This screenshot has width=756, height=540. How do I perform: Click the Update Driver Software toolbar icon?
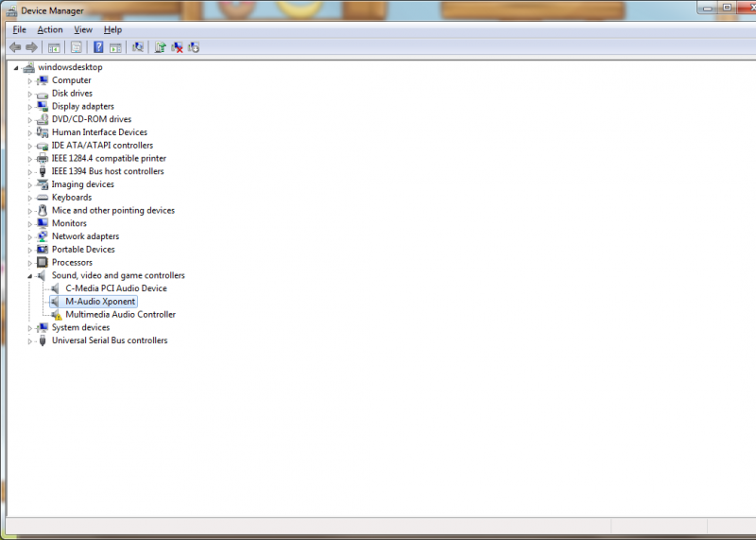pyautogui.click(x=160, y=47)
